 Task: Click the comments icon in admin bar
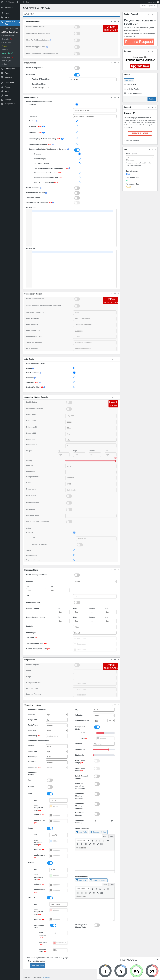point(17,2)
